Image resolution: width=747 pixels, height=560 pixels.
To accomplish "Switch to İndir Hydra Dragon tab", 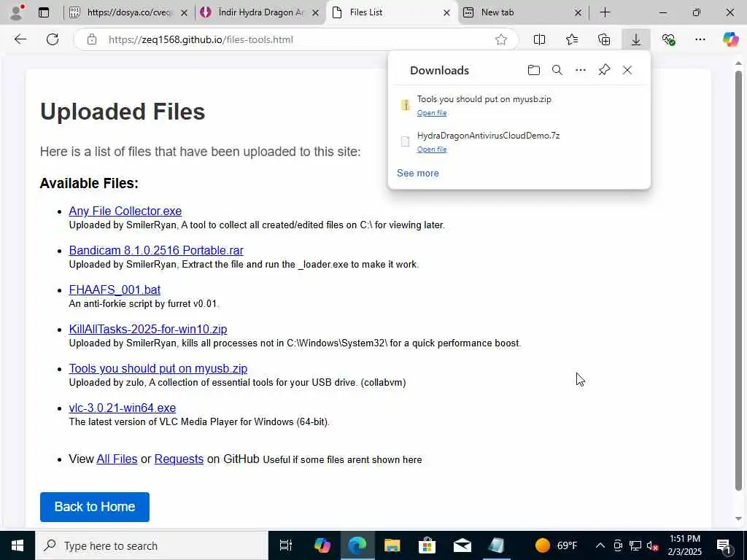I will (259, 12).
